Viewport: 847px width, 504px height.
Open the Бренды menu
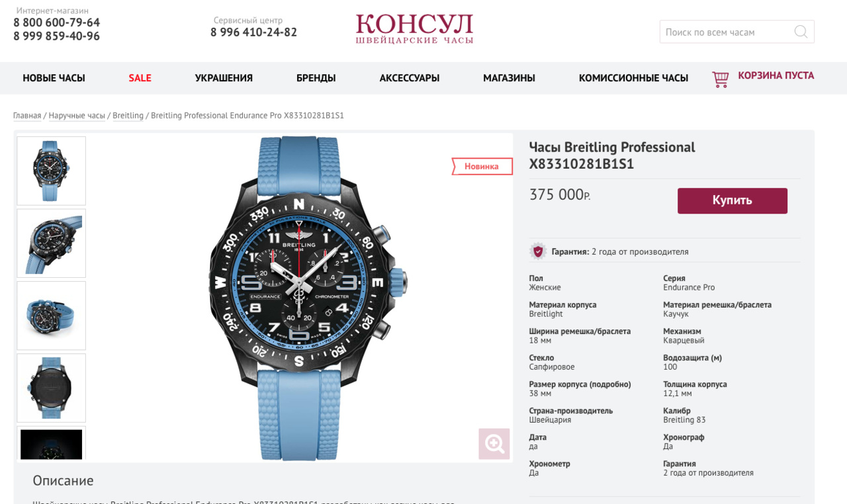click(x=316, y=78)
